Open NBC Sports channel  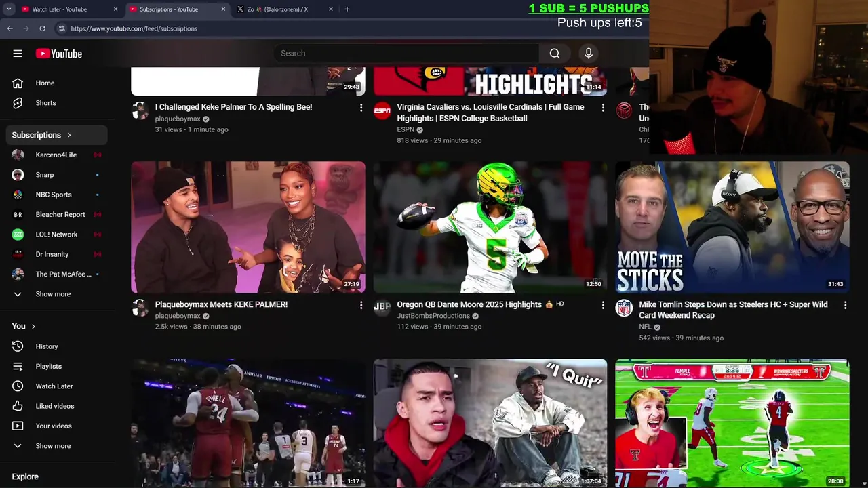[x=56, y=195]
